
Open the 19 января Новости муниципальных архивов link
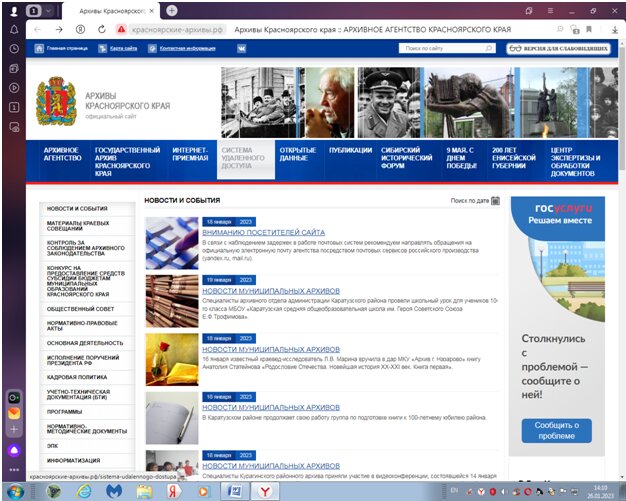(x=271, y=291)
